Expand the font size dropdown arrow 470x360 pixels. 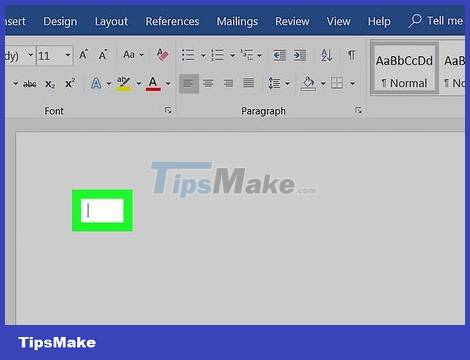[68, 55]
